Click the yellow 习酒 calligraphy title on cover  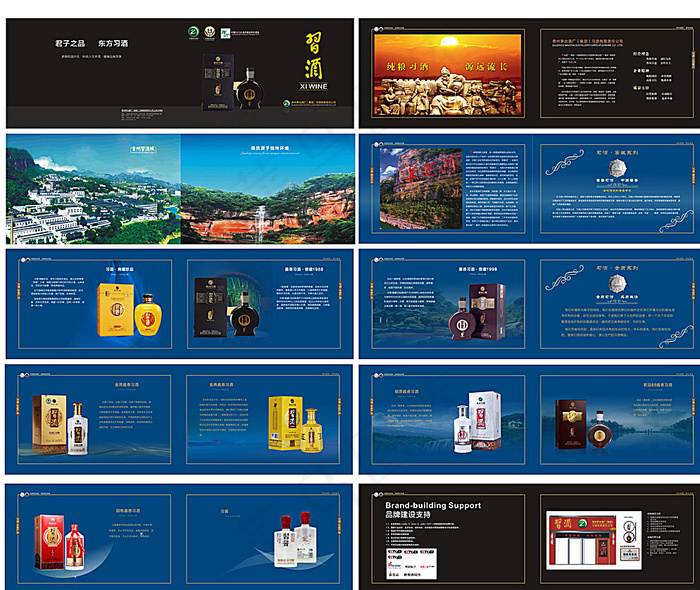314,55
